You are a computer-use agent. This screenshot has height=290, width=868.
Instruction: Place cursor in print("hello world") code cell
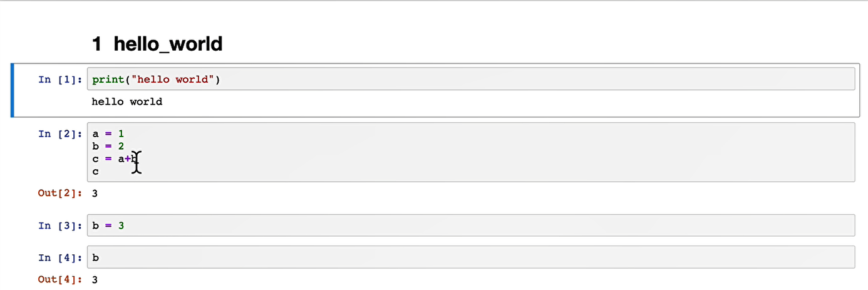pyautogui.click(x=471, y=79)
